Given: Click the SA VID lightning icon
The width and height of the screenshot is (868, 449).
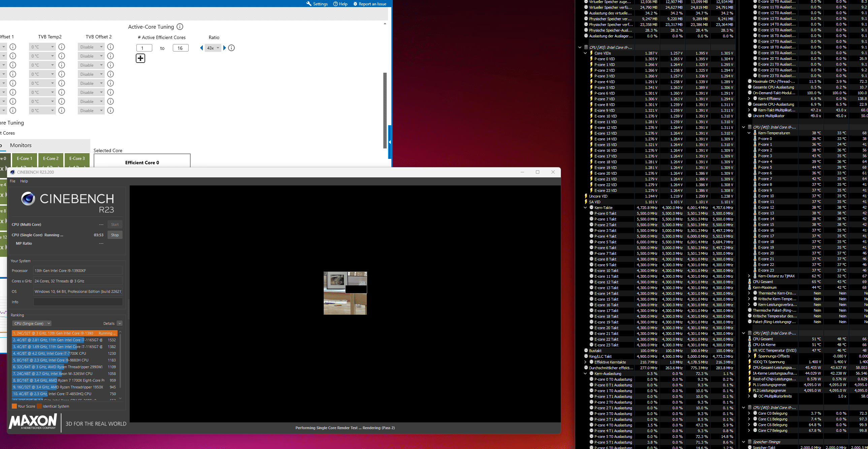Looking at the screenshot, I should [586, 202].
